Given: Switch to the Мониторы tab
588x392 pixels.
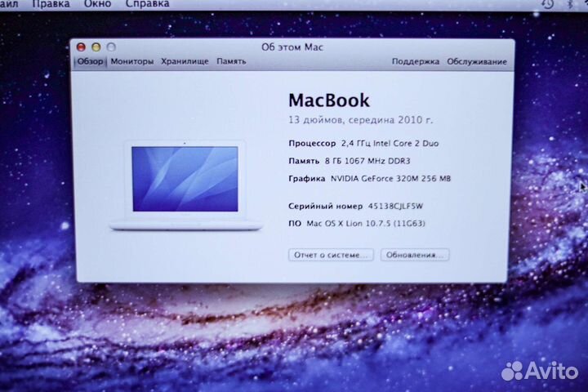Looking at the screenshot, I should point(132,61).
